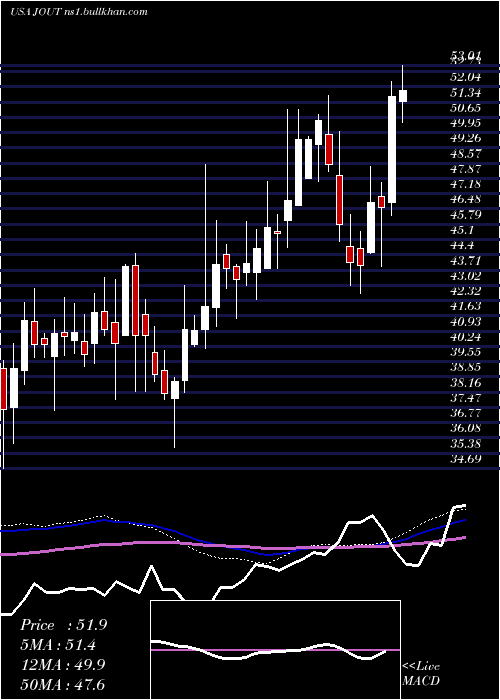Click the 41.63 price axis label
This screenshot has width=500, height=700.
pyautogui.click(x=466, y=306)
